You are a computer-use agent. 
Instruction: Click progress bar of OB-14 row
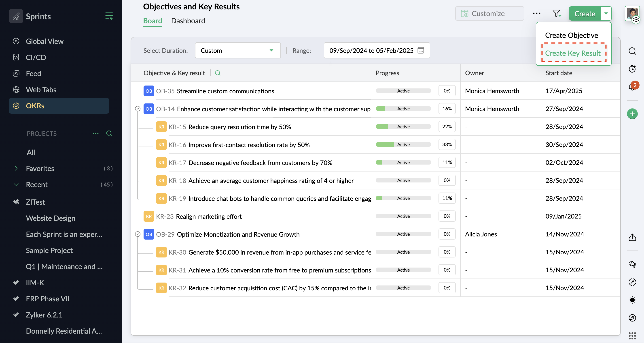[403, 109]
